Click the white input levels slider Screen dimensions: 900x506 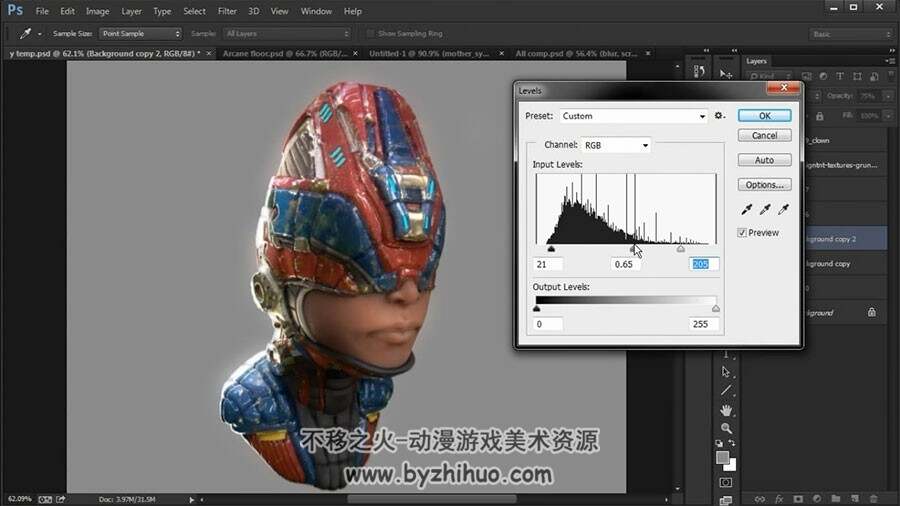tap(681, 249)
